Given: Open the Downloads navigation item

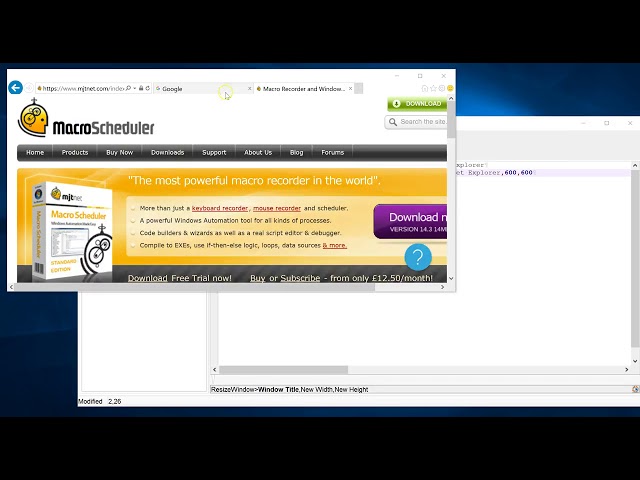Looking at the screenshot, I should [167, 152].
